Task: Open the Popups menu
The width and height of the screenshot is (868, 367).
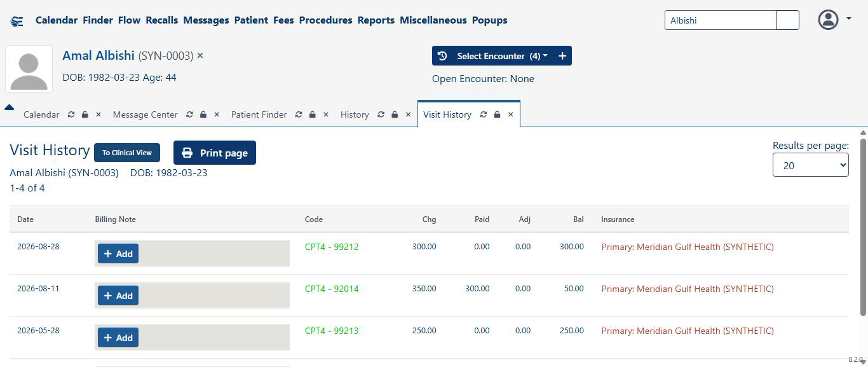Action: coord(489,20)
